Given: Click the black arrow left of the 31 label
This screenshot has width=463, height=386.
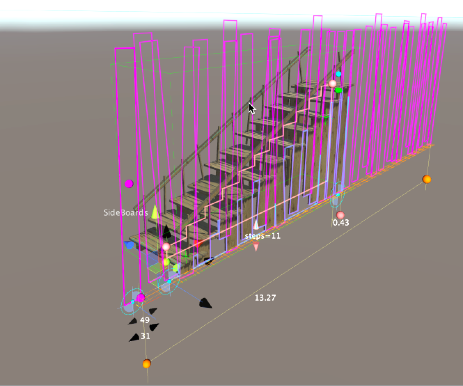Looking at the screenshot, I should pyautogui.click(x=134, y=338).
